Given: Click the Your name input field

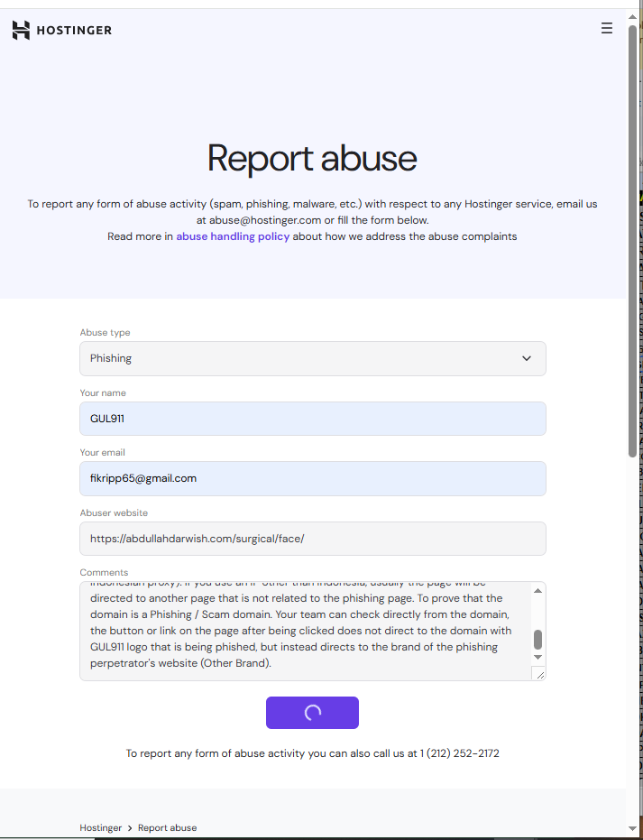Looking at the screenshot, I should [313, 419].
